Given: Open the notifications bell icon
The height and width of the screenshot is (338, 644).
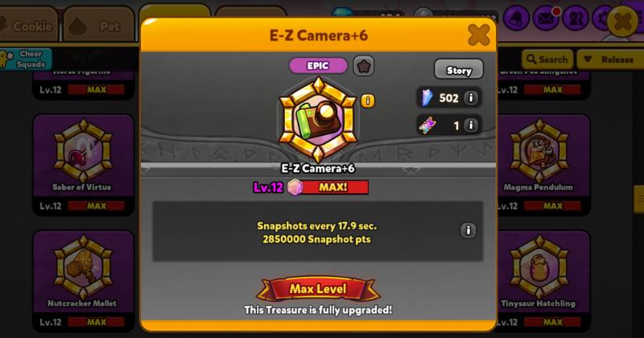Looking at the screenshot, I should click(516, 19).
